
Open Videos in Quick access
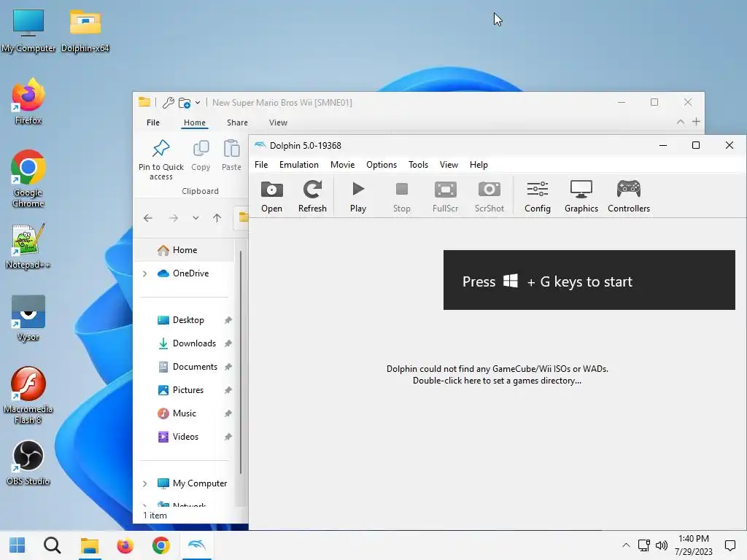(185, 437)
